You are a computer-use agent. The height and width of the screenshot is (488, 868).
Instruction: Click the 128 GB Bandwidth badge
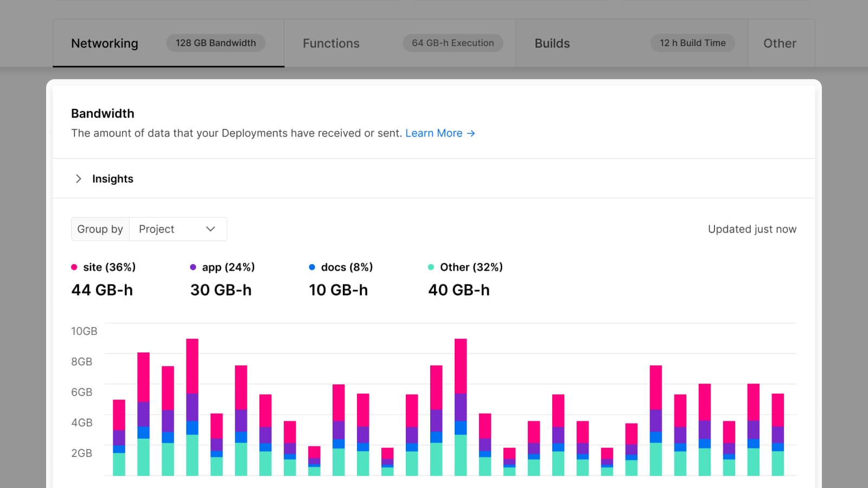[x=215, y=43]
